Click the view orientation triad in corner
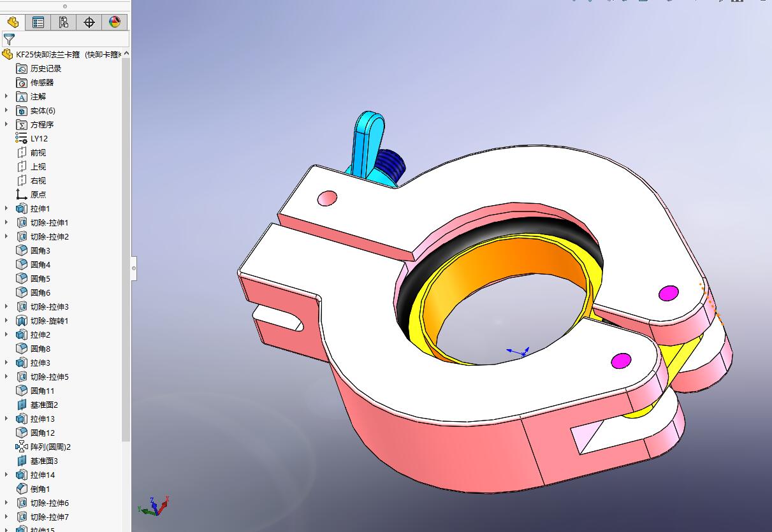 click(x=153, y=506)
